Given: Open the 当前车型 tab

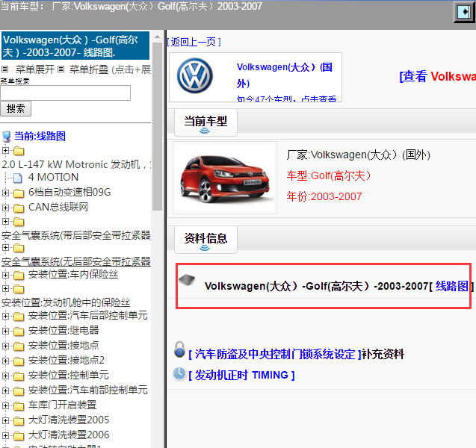Looking at the screenshot, I should [205, 122].
